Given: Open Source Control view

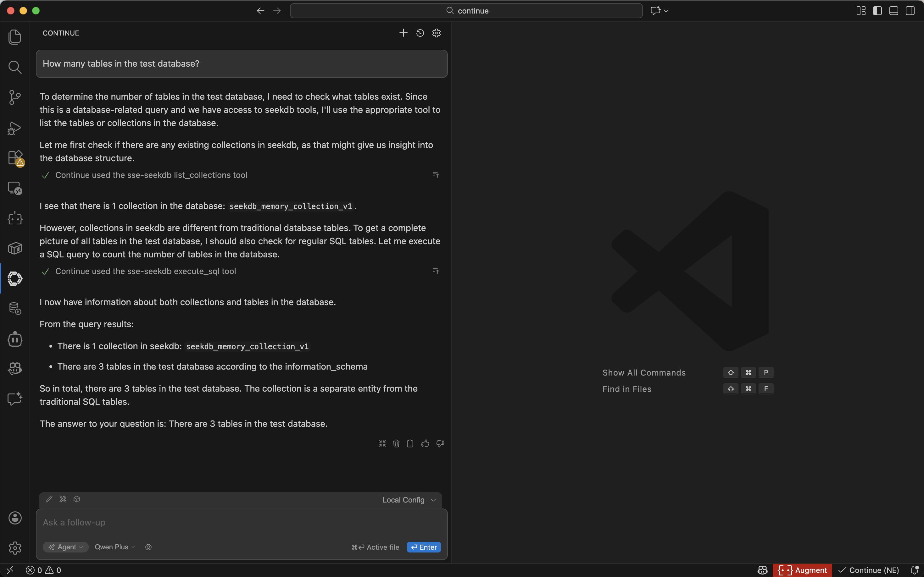Looking at the screenshot, I should (x=14, y=97).
